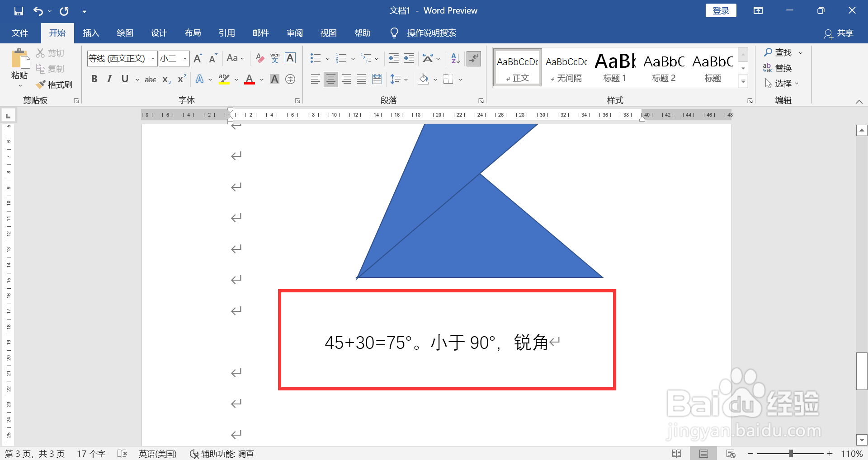Toggle character shading
868x460 pixels.
(274, 79)
